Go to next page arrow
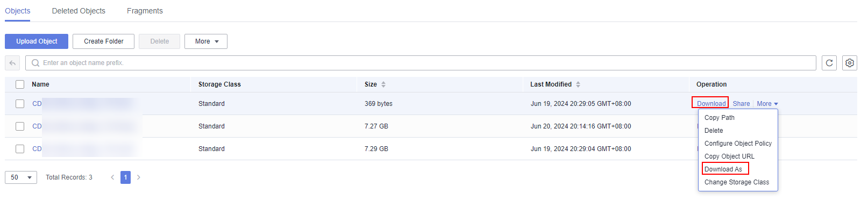Viewport: 868px width, 200px height. click(139, 177)
